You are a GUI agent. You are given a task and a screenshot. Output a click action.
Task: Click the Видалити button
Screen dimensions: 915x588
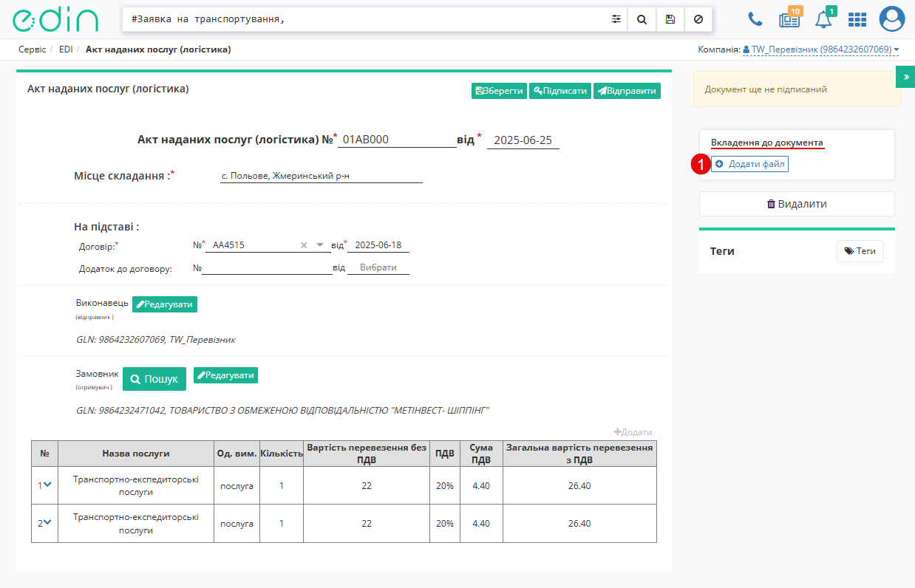[x=797, y=204]
